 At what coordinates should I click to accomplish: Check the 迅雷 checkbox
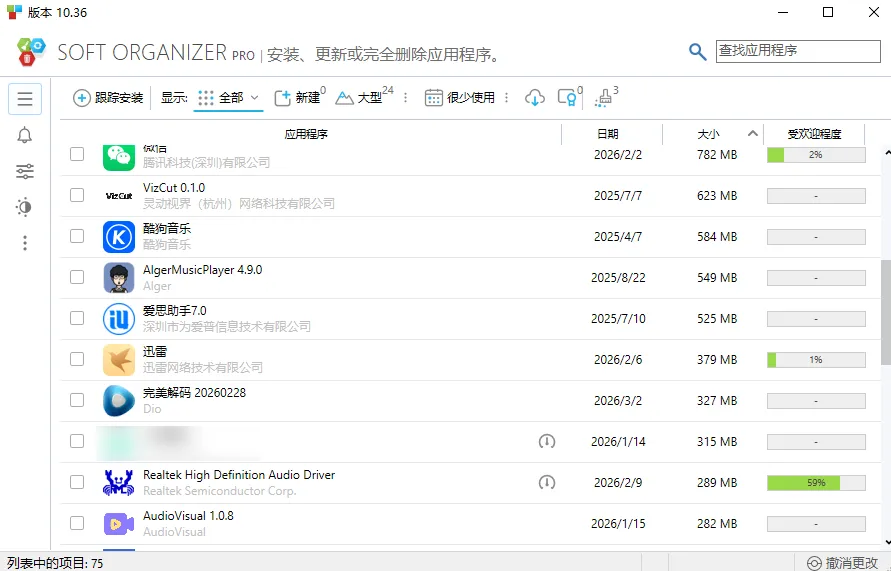[77, 359]
